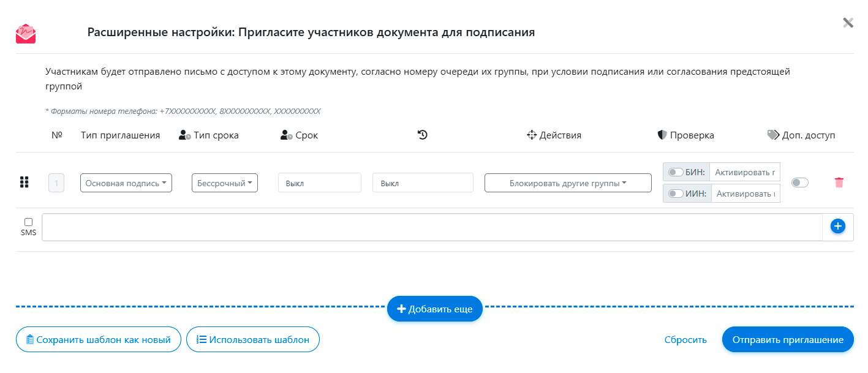Click Сохранить шаблон как новый
The image size is (868, 373).
click(98, 339)
